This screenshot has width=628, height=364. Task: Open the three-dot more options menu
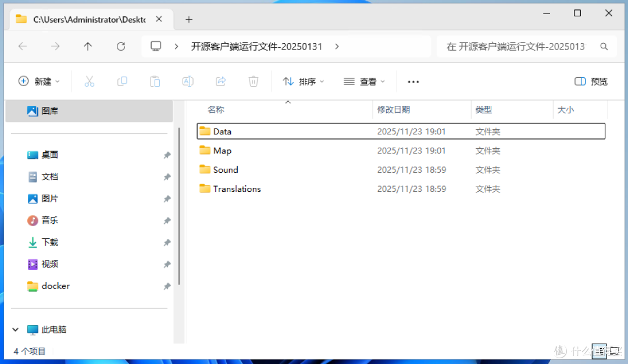tap(413, 81)
